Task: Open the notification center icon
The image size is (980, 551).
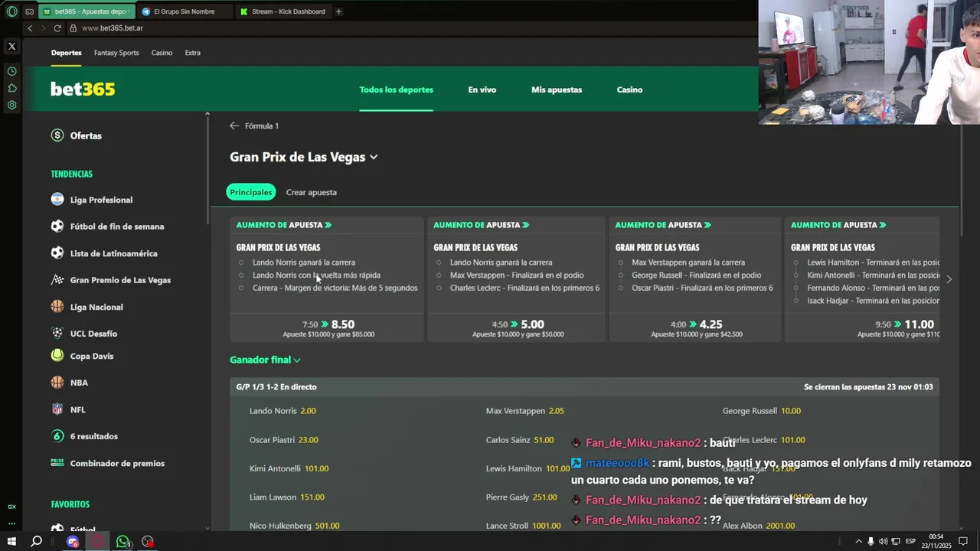Action: (x=964, y=542)
